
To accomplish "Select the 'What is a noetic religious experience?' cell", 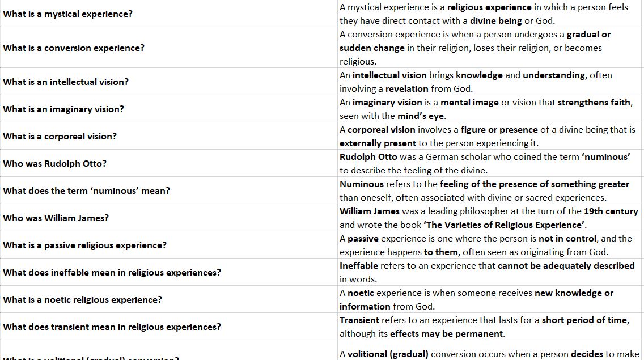I will (x=83, y=299).
